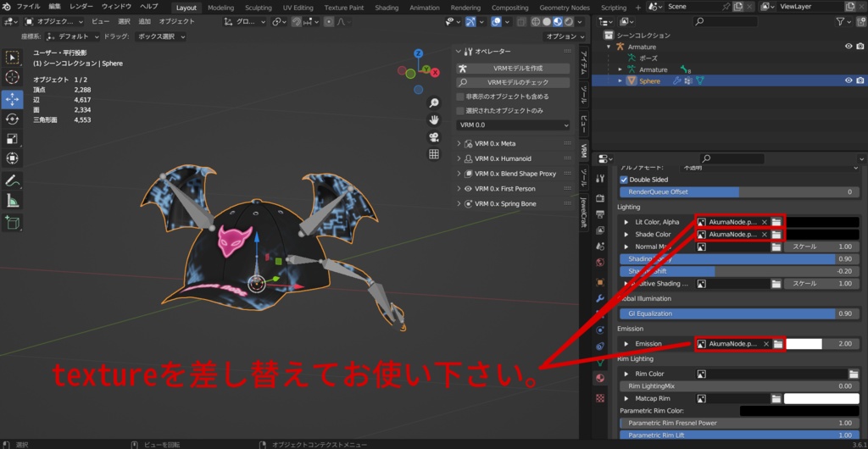Click the white Emission color swatch

(804, 344)
